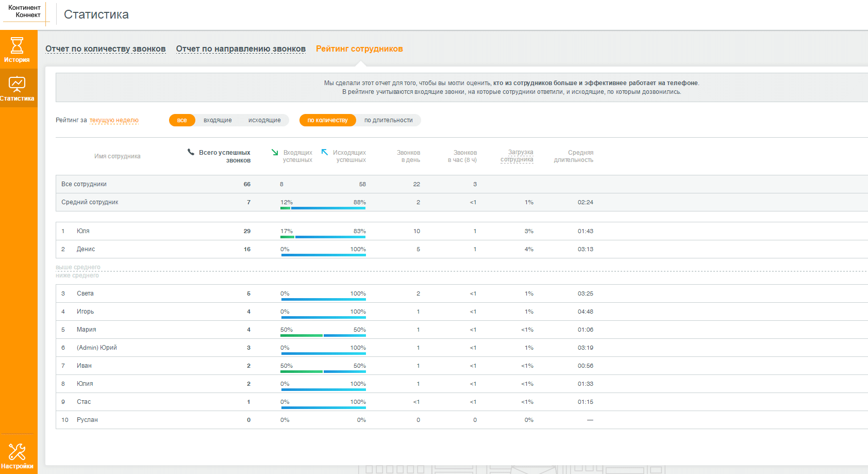Click Средний сотрудник ratio bar
This screenshot has width=868, height=474.
tap(323, 208)
